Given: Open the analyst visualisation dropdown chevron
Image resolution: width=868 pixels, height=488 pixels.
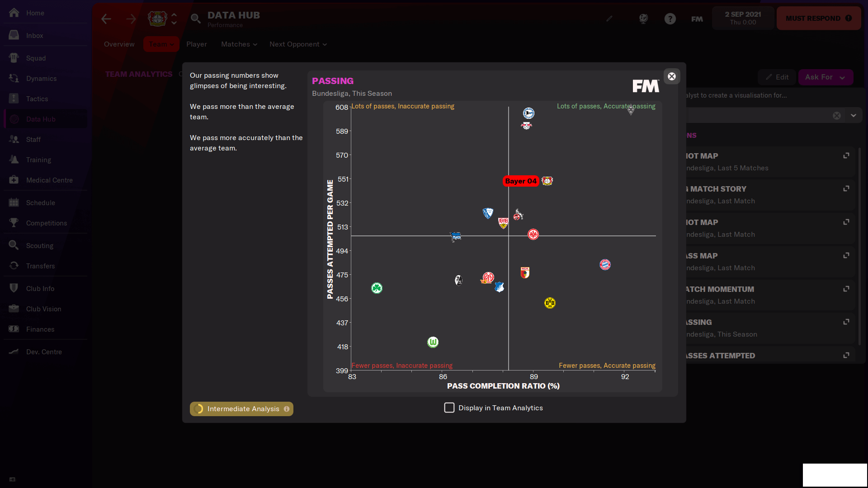Looking at the screenshot, I should point(854,116).
